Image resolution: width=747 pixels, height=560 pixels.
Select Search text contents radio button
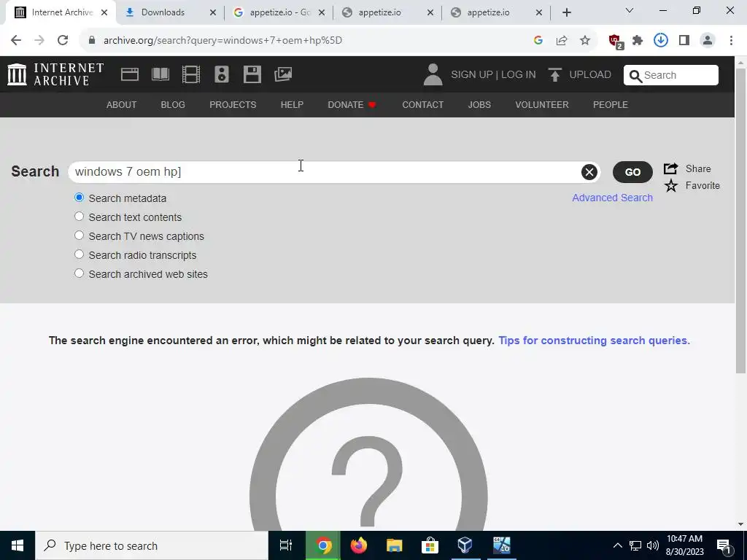pos(79,217)
